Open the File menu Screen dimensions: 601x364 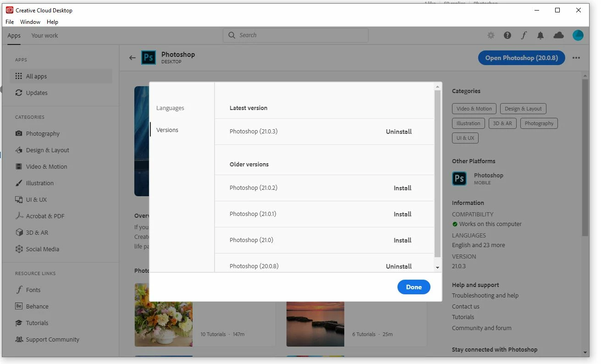point(10,22)
